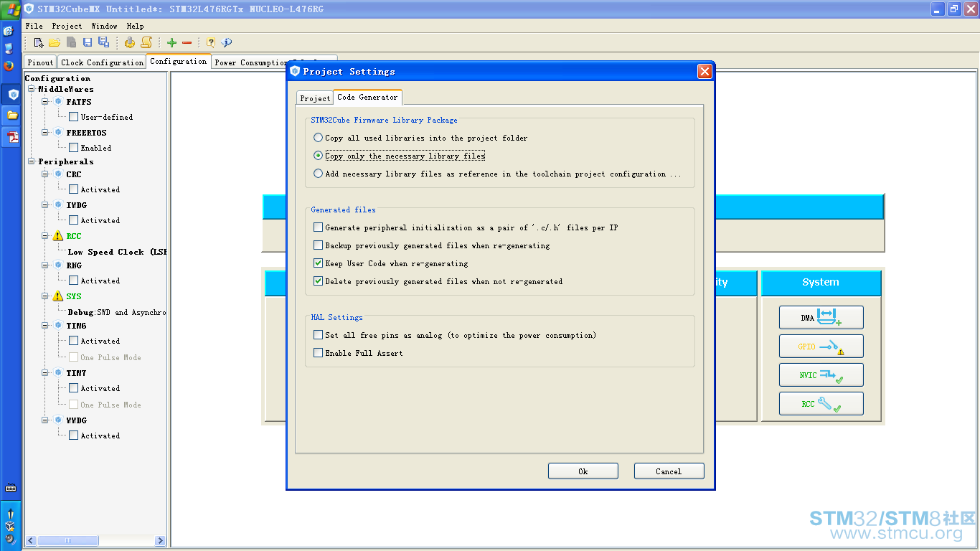
Task: Select Copy all used libraries option
Action: [x=319, y=138]
